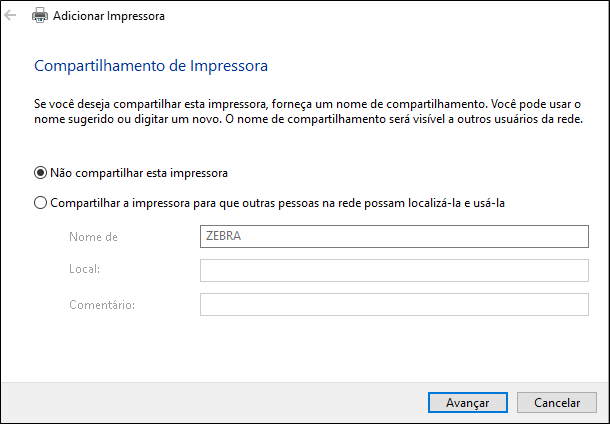Click the "Adicionar Impressora" window title text
Viewport: 610px width, 424px height.
click(x=109, y=17)
